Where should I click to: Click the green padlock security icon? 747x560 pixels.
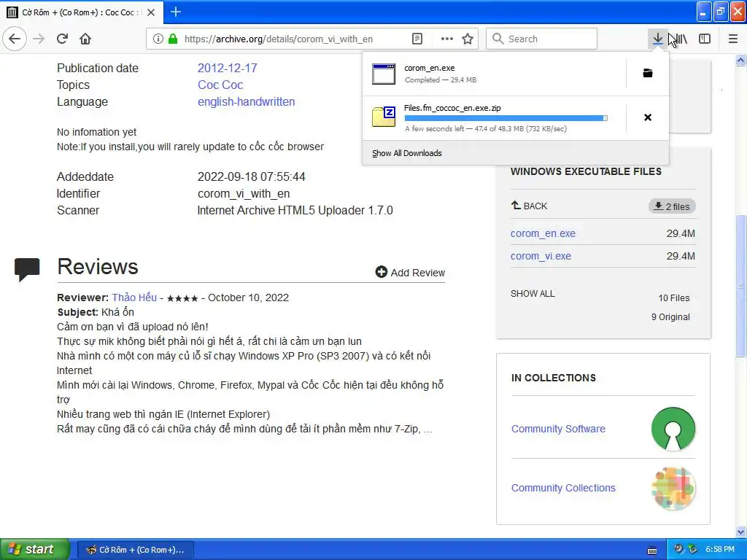[173, 39]
